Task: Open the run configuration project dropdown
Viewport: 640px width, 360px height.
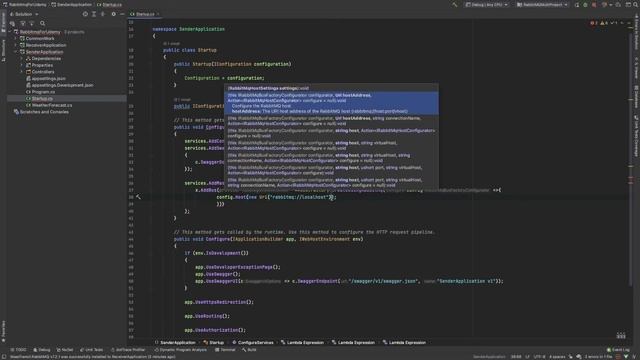Action: point(542,4)
